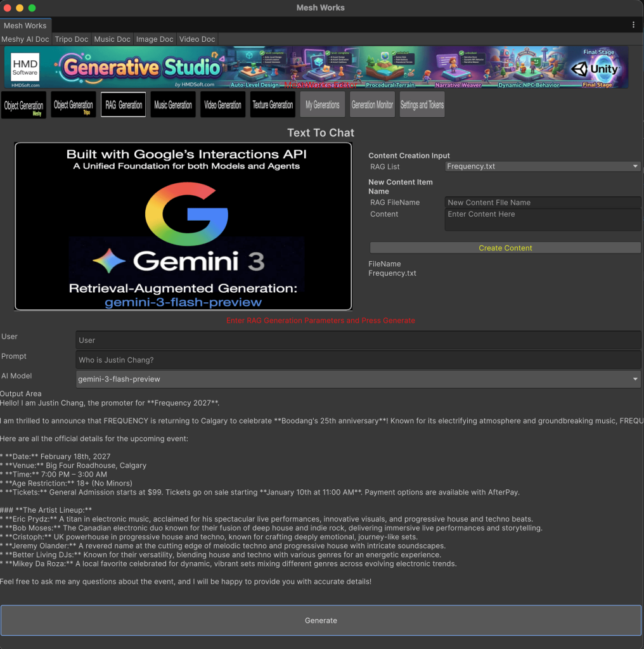Focus the Prompt input field
The image size is (644, 649).
(x=358, y=360)
